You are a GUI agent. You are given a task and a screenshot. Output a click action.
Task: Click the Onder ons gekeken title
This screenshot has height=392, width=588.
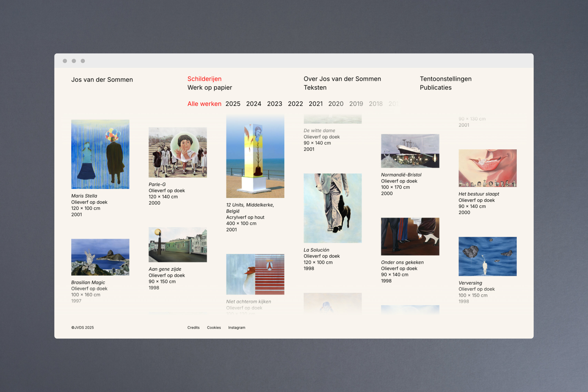point(402,262)
